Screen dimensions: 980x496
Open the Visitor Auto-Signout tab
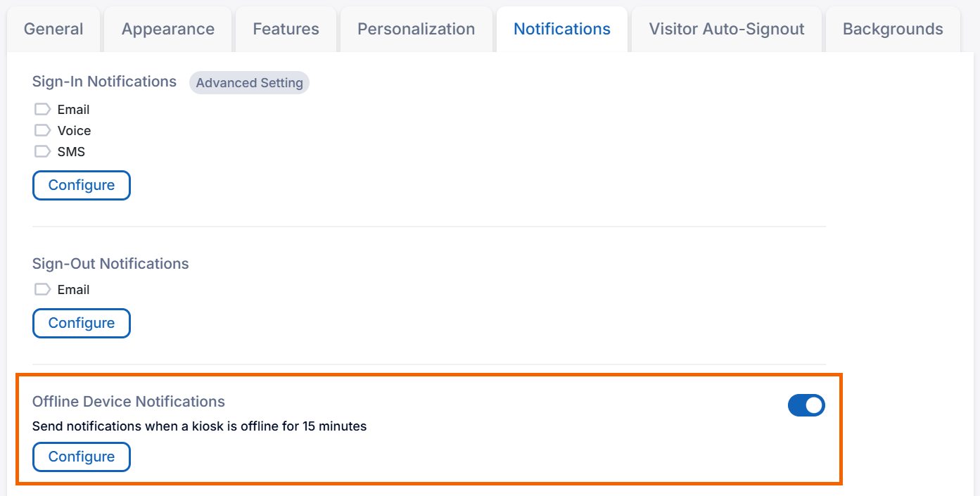pyautogui.click(x=726, y=29)
